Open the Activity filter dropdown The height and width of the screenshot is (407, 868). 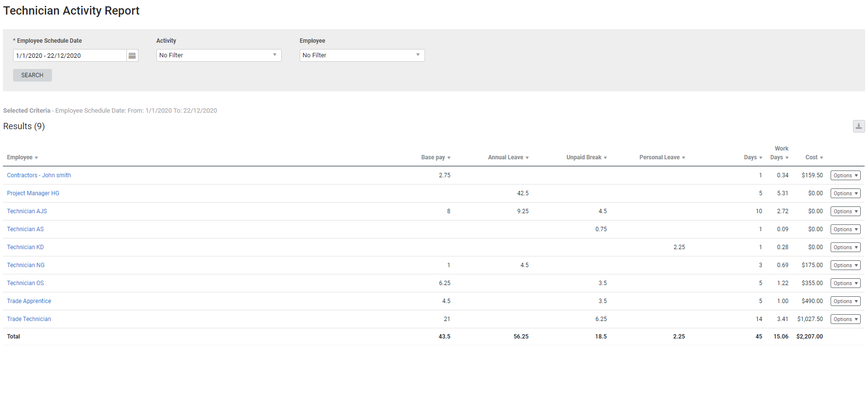pyautogui.click(x=219, y=55)
